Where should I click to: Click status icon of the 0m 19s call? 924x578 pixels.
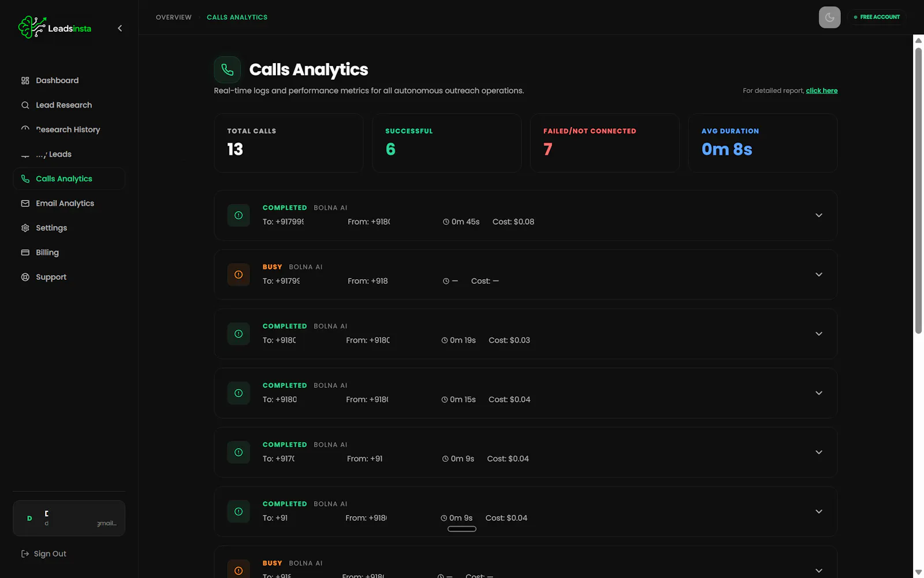coord(239,334)
